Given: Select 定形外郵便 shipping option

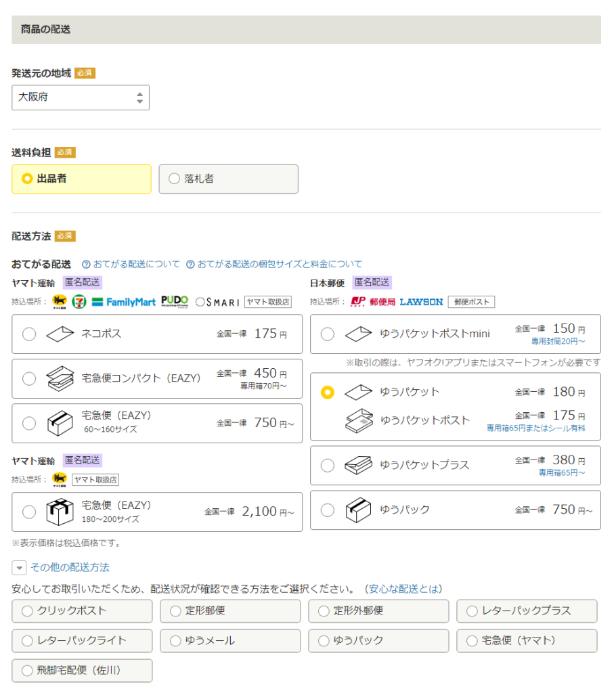Looking at the screenshot, I should 378,611.
